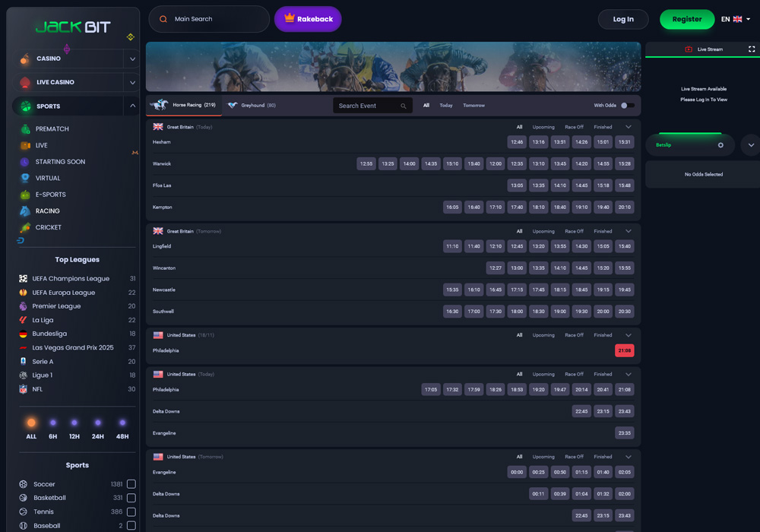This screenshot has height=532, width=760.
Task: Collapse the Sports section arrow
Action: [x=132, y=106]
